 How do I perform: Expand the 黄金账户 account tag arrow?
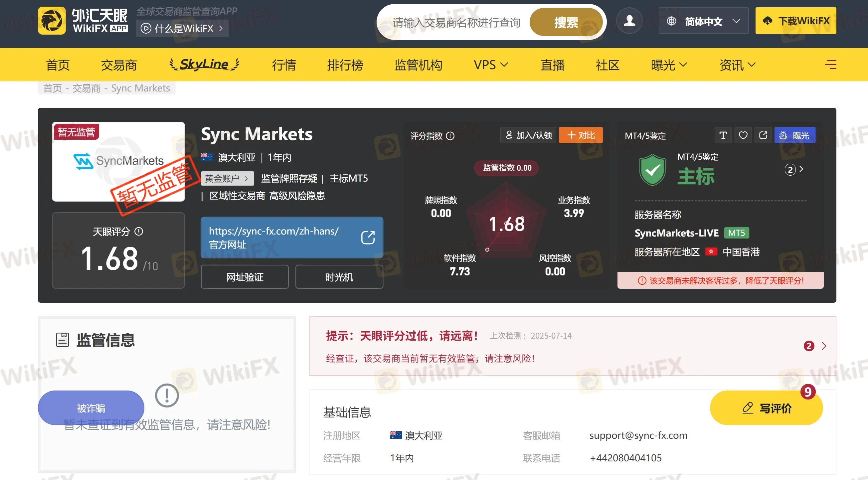point(246,179)
